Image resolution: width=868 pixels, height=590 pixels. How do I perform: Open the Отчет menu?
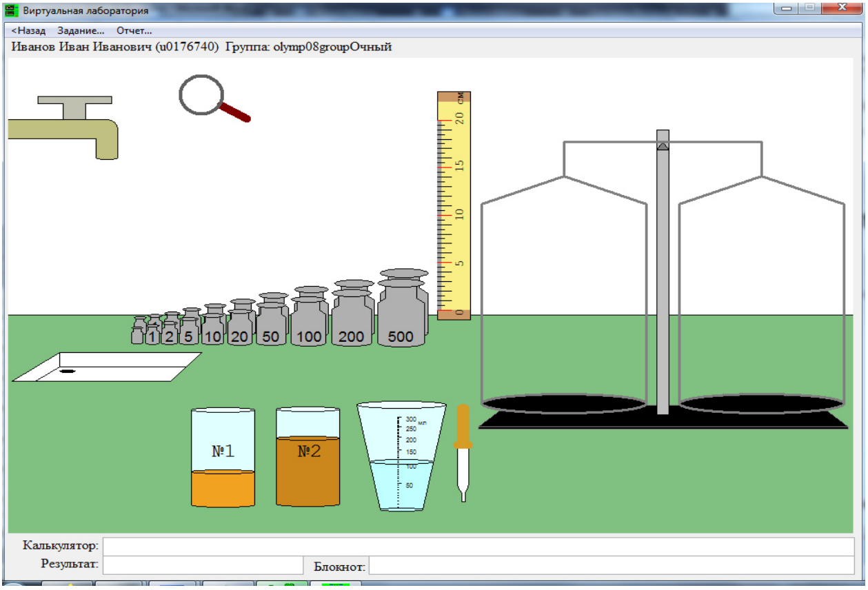point(134,31)
